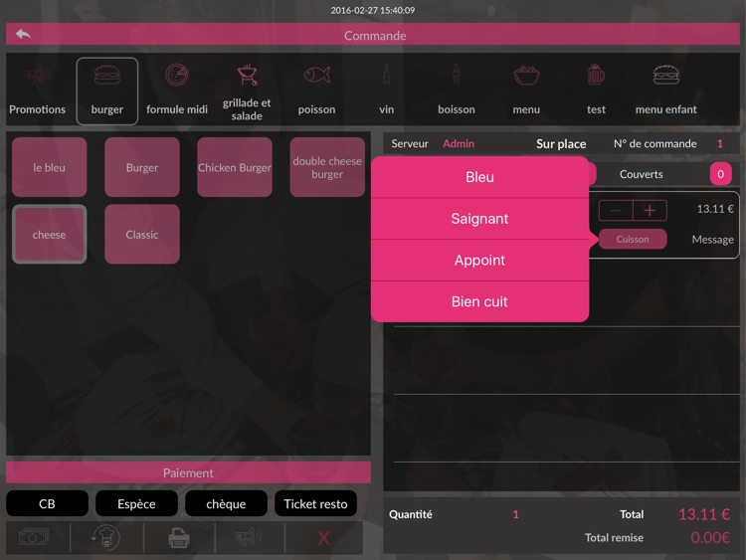Open the vin category
The height and width of the screenshot is (560, 746).
click(x=386, y=91)
